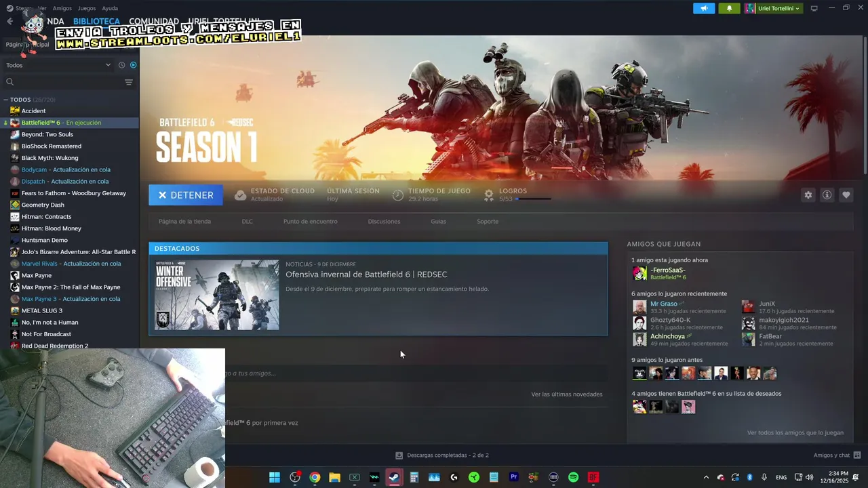Open Ofensiva invernal news headline
The width and height of the screenshot is (868, 488).
tap(366, 274)
